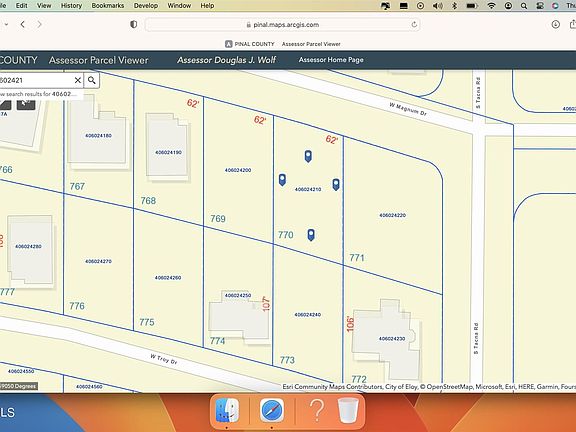This screenshot has width=576, height=432.
Task: Click the bottom map pin near lot 770
Action: point(311,235)
